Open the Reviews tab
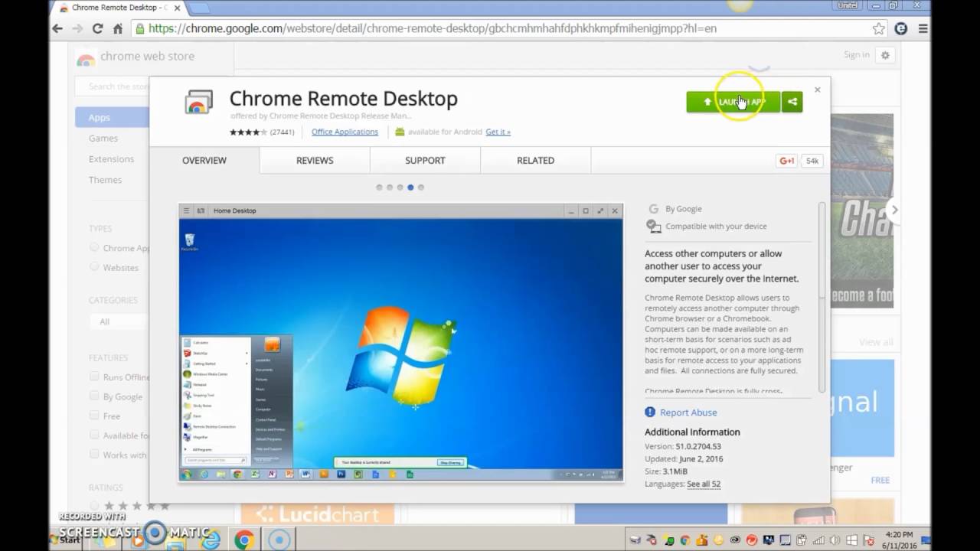This screenshot has width=980, height=551. (x=315, y=161)
